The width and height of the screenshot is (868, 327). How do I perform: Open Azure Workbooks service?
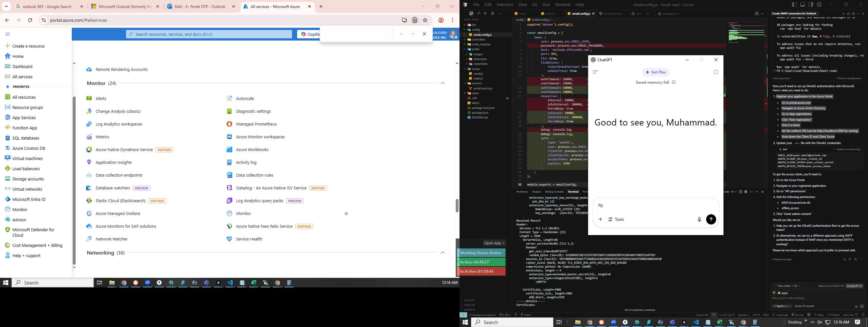tap(252, 150)
